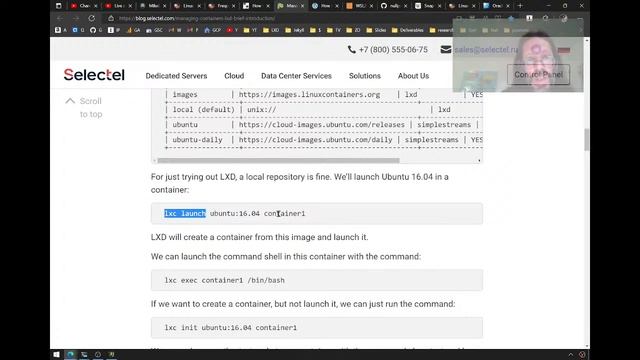
Task: Open the YouTube 'Y' bookmark
Action: (232, 30)
